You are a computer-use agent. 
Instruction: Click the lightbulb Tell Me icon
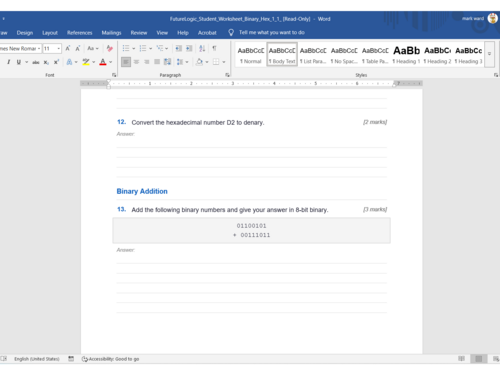tap(231, 32)
